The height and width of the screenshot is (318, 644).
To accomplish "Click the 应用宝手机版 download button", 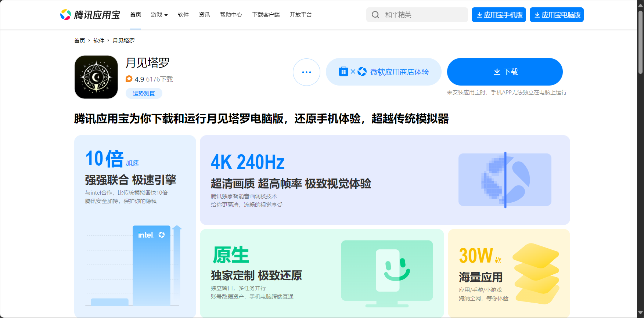I will (x=499, y=15).
